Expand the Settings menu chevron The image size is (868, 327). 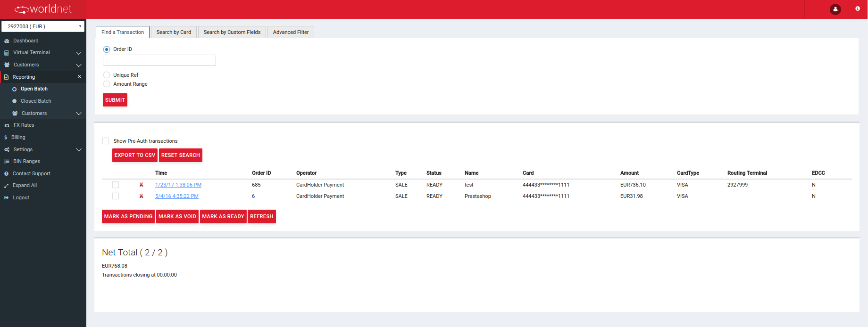[x=79, y=150]
